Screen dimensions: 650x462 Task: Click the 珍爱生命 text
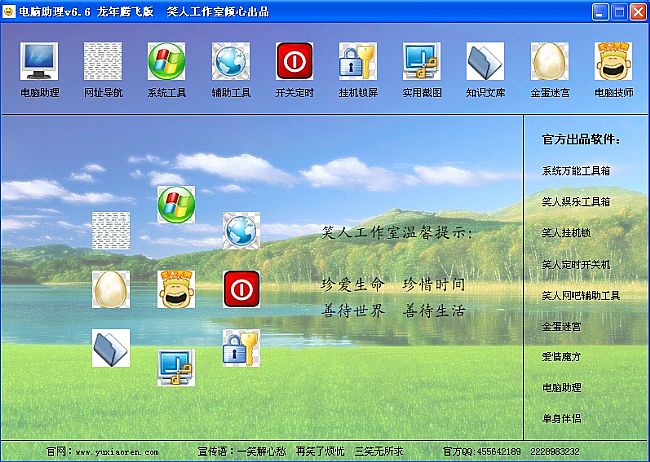tap(353, 285)
